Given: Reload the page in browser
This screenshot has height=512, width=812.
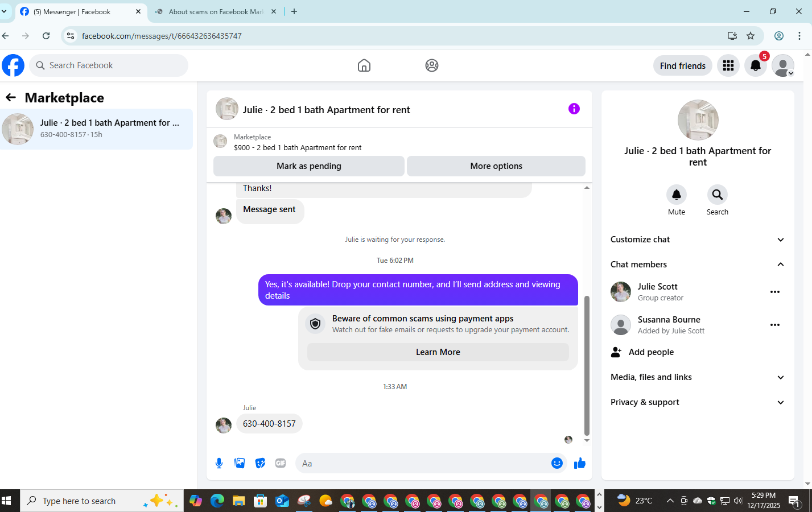Looking at the screenshot, I should coord(46,36).
